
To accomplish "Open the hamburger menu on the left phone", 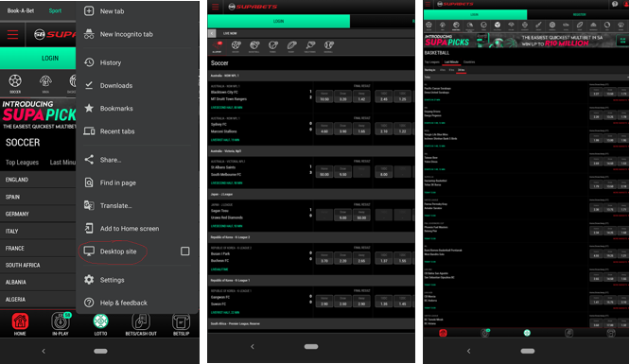I will (x=13, y=35).
